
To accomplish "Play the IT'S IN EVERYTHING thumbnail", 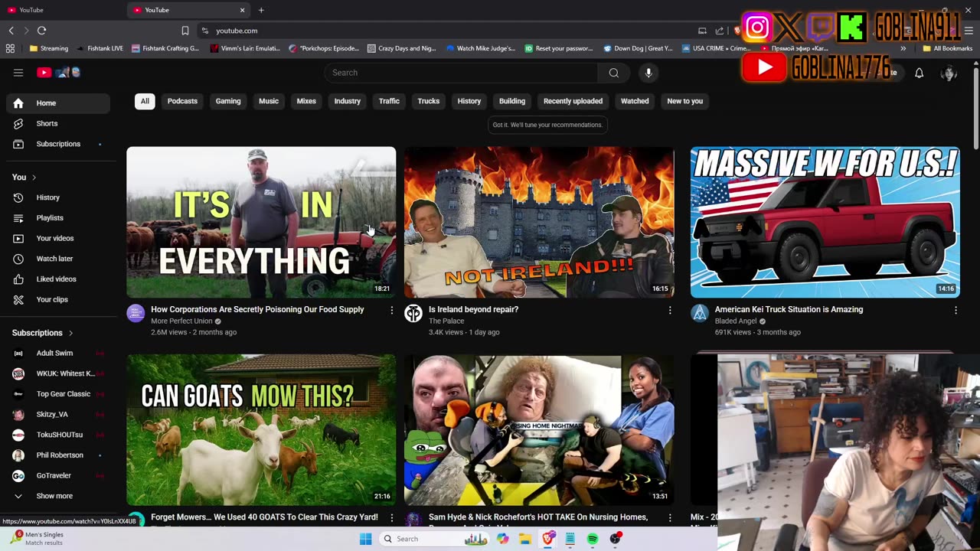I will 261,222.
